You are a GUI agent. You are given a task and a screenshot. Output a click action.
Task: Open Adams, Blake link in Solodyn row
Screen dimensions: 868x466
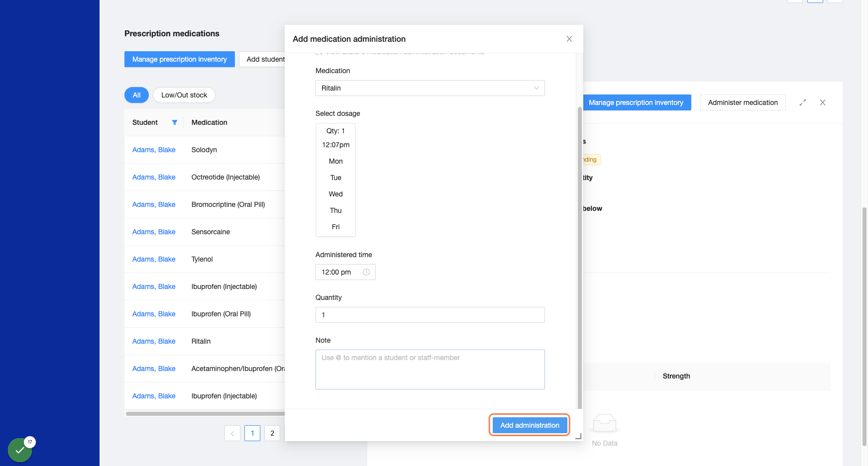tap(154, 150)
